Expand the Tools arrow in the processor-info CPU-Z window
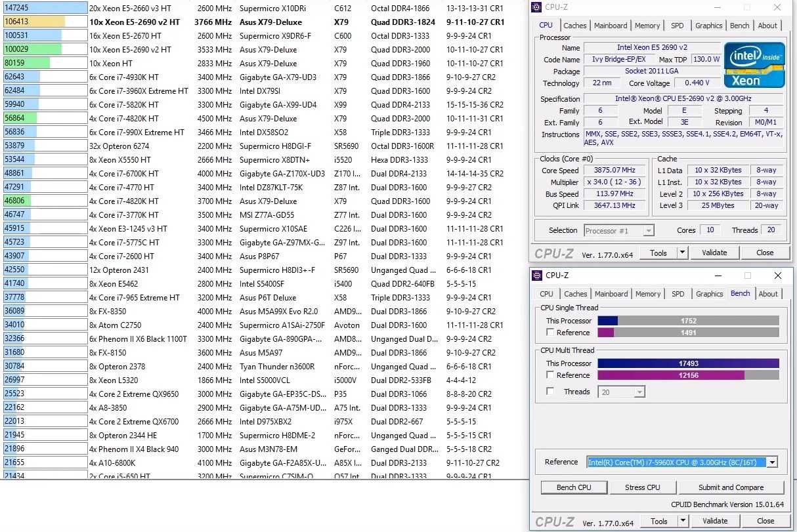 (x=682, y=253)
